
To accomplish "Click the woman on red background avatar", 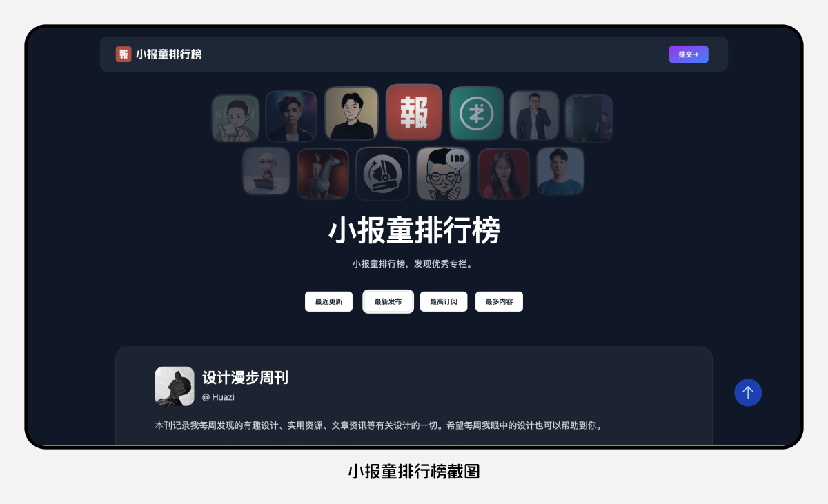I will 504,174.
